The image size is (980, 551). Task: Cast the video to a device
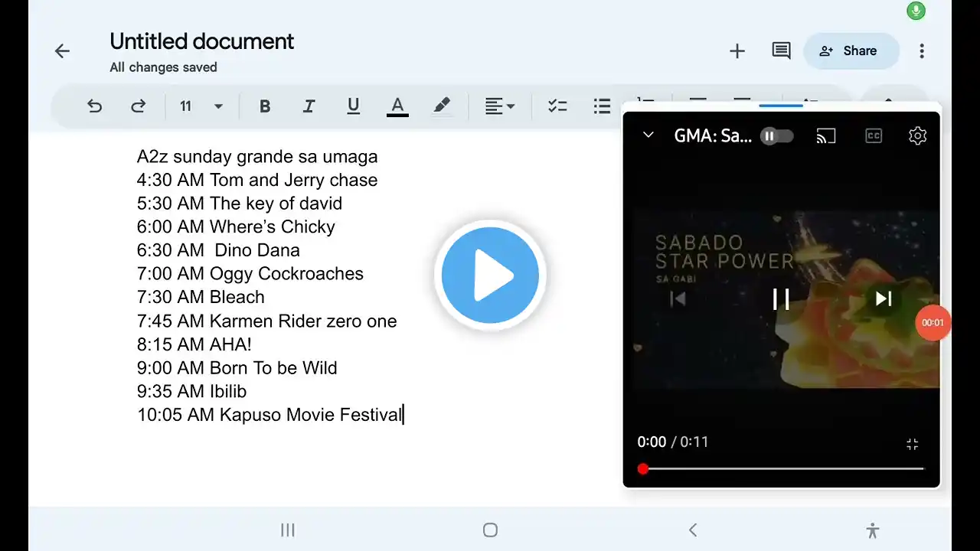tap(826, 136)
